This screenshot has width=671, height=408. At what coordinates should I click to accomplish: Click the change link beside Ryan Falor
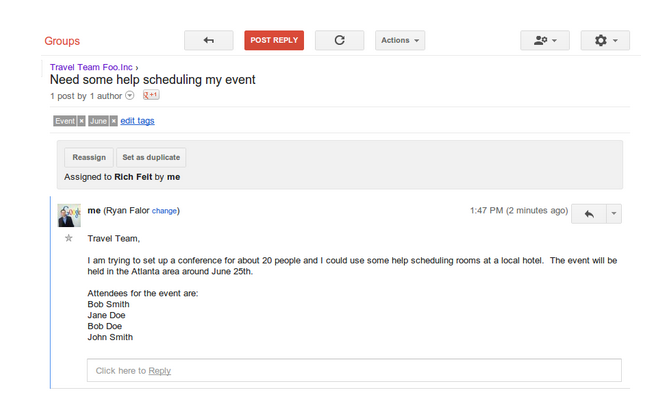(164, 211)
